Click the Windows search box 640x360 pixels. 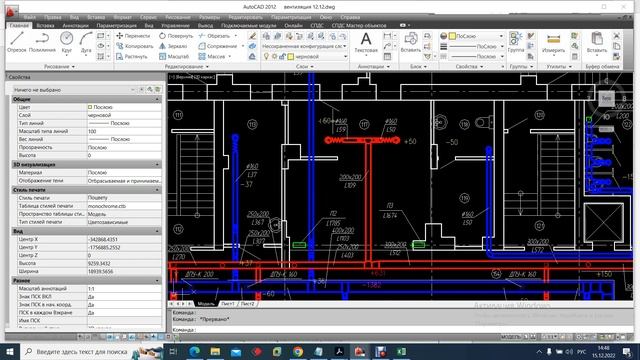(x=91, y=351)
